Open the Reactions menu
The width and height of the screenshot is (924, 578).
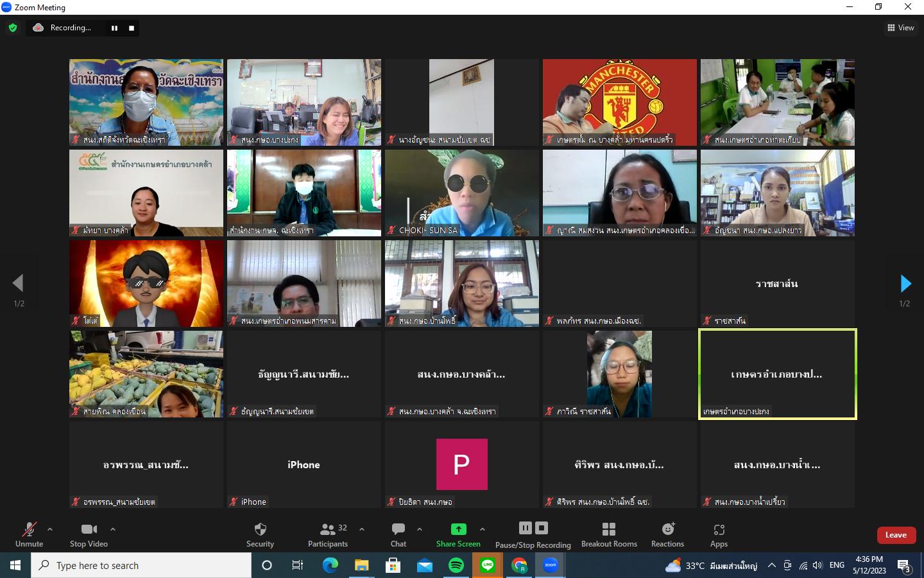click(667, 530)
